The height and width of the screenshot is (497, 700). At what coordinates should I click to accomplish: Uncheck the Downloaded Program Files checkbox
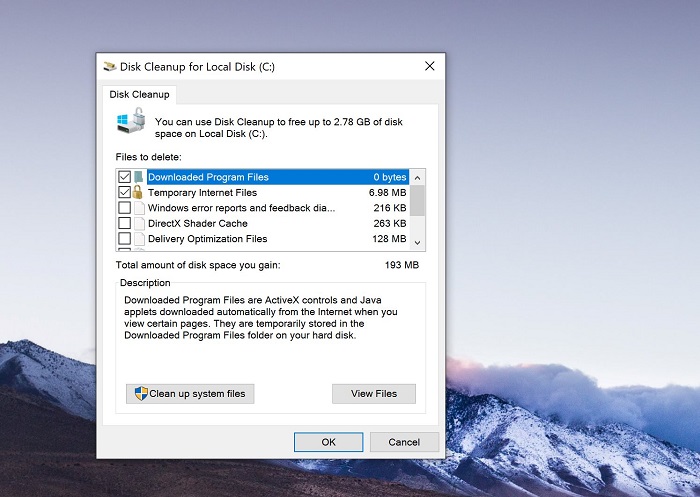coord(124,177)
